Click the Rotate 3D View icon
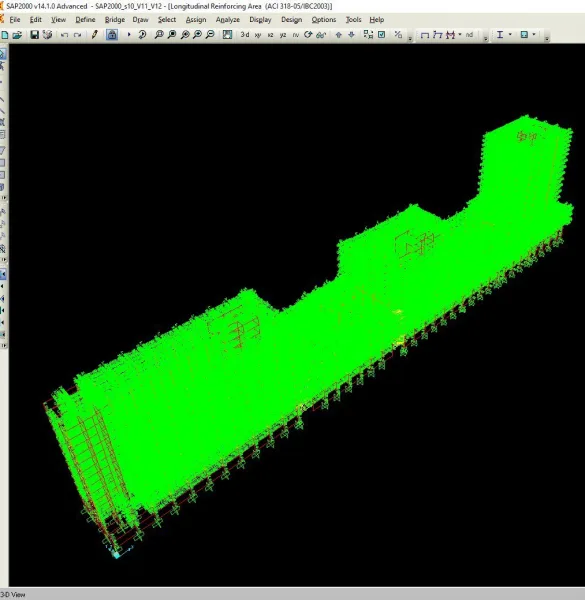585x600 pixels. (x=308, y=35)
